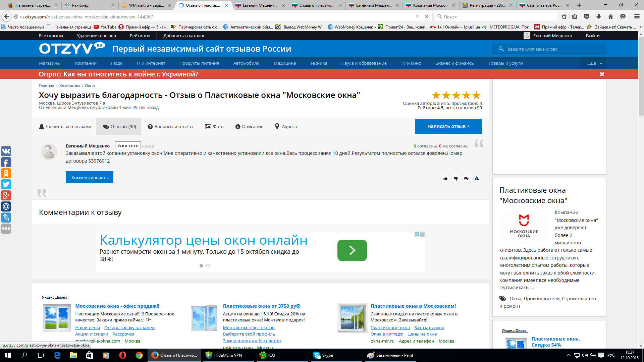644x362 pixels.
Task: Open Описание tab
Action: click(249, 126)
